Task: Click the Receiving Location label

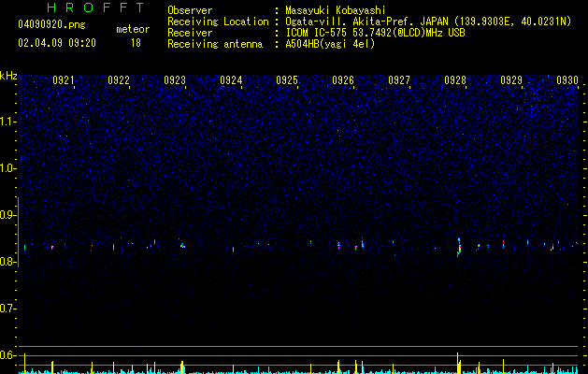Action: click(x=218, y=22)
